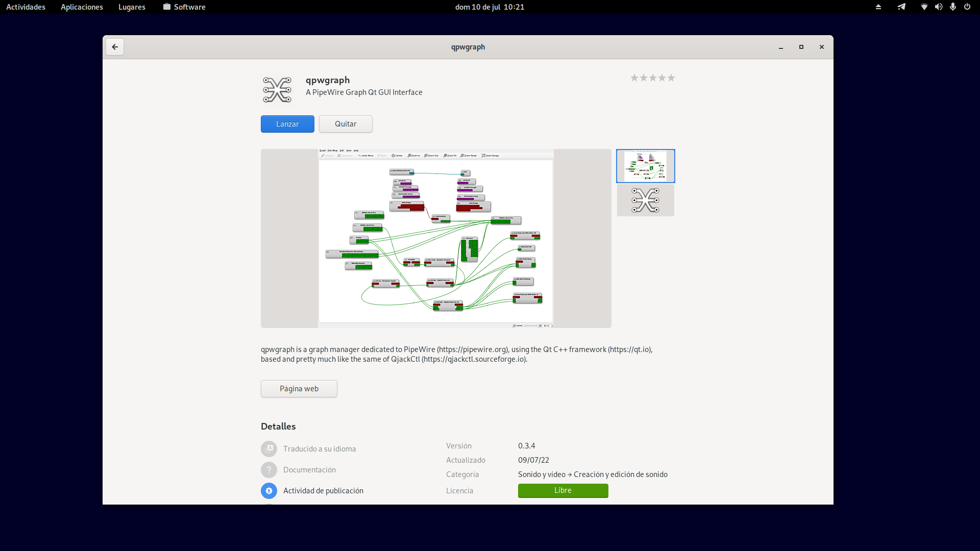Launch qpwgraph with Lanzar button

tap(287, 124)
